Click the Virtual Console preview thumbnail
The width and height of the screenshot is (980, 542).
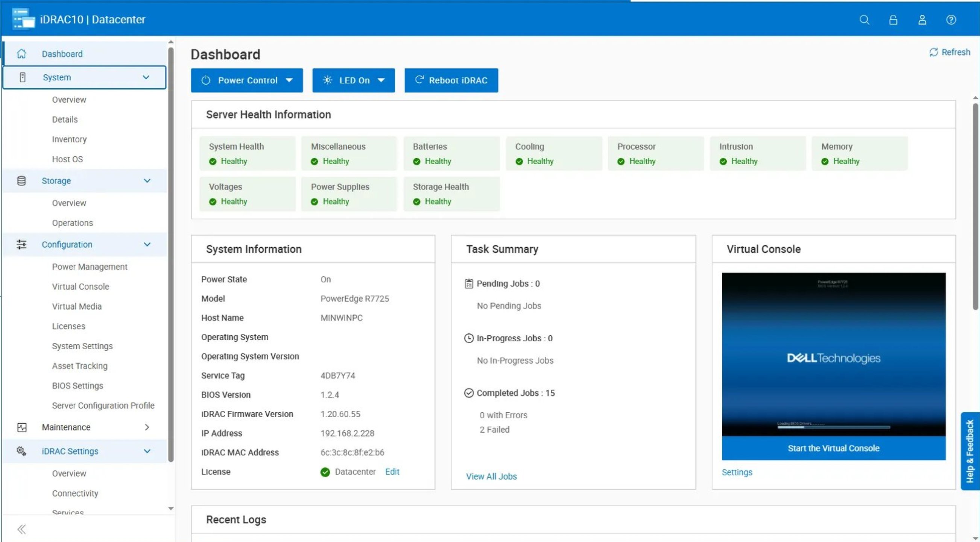click(833, 354)
